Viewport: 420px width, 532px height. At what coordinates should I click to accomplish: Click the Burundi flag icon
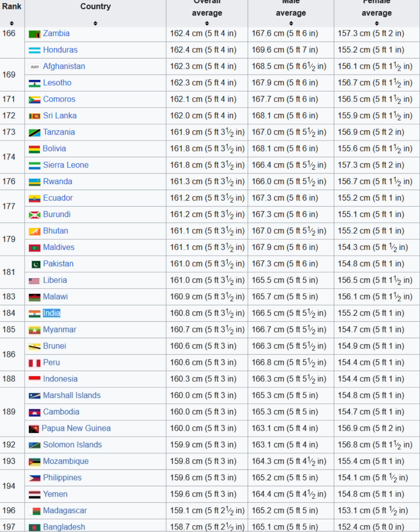tap(34, 215)
